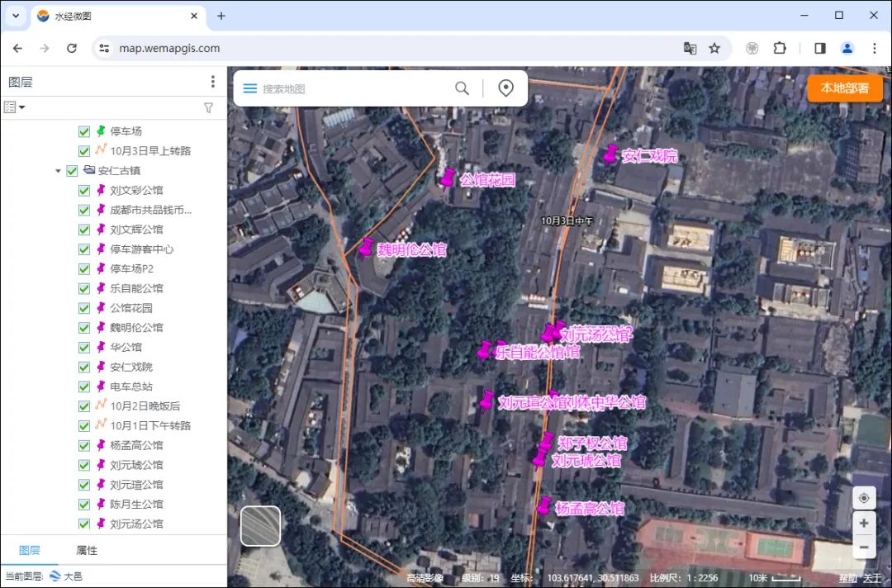Toggle the 停车游客中心 checkbox
The height and width of the screenshot is (588, 892).
pyautogui.click(x=84, y=249)
